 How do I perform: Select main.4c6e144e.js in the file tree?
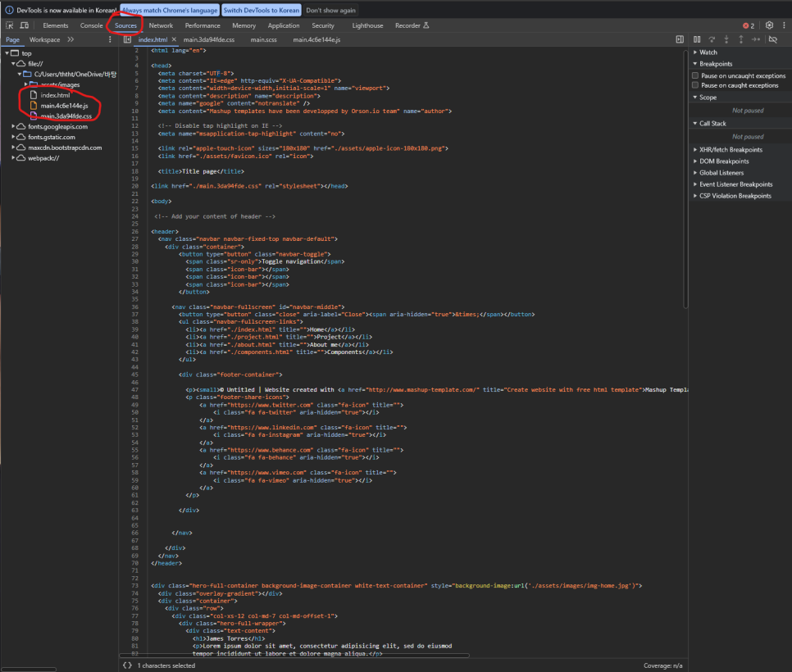[x=64, y=106]
